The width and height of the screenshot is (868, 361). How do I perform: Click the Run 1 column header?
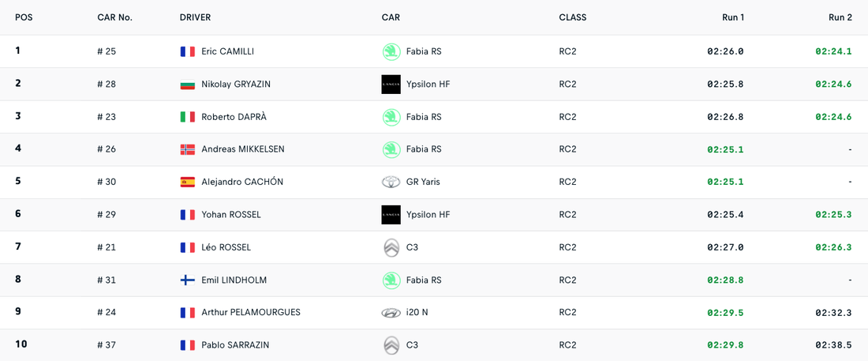pyautogui.click(x=732, y=17)
